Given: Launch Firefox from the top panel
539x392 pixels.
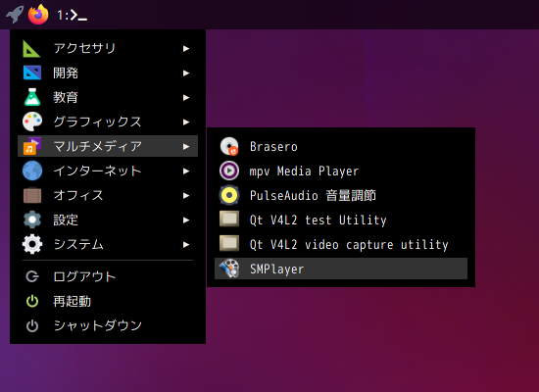Looking at the screenshot, I should 38,14.
